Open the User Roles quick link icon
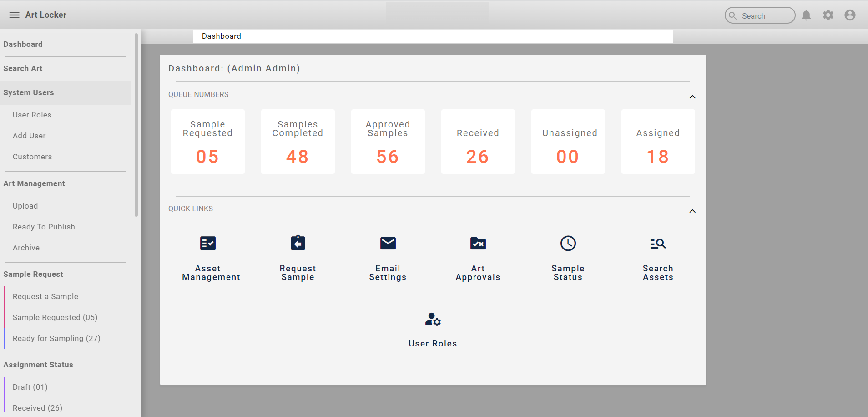Viewport: 868px width, 417px height. pyautogui.click(x=433, y=320)
